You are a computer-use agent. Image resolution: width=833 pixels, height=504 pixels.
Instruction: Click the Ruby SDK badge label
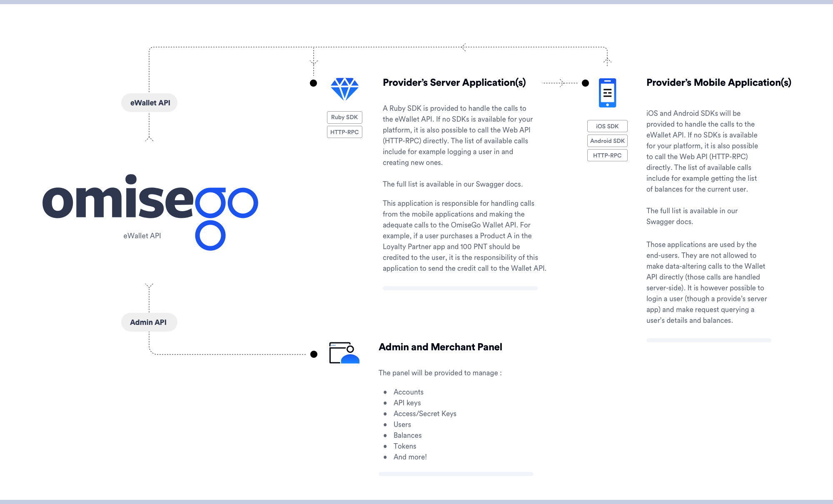[x=344, y=117]
